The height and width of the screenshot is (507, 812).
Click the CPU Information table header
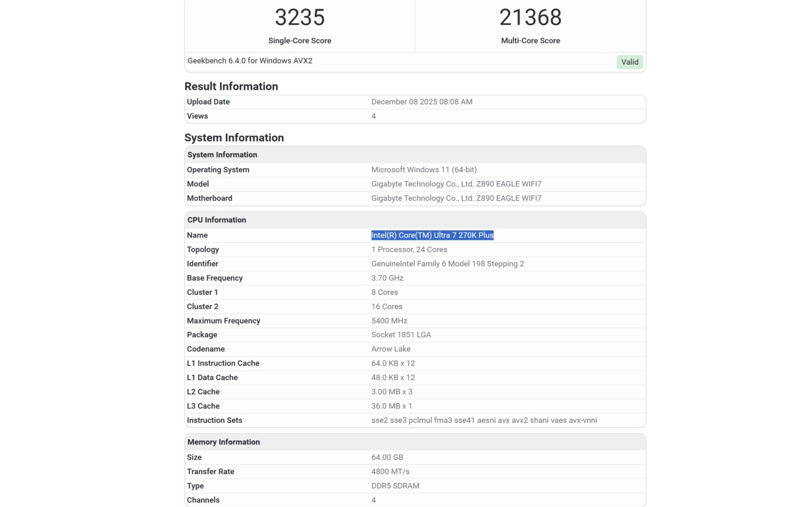217,220
